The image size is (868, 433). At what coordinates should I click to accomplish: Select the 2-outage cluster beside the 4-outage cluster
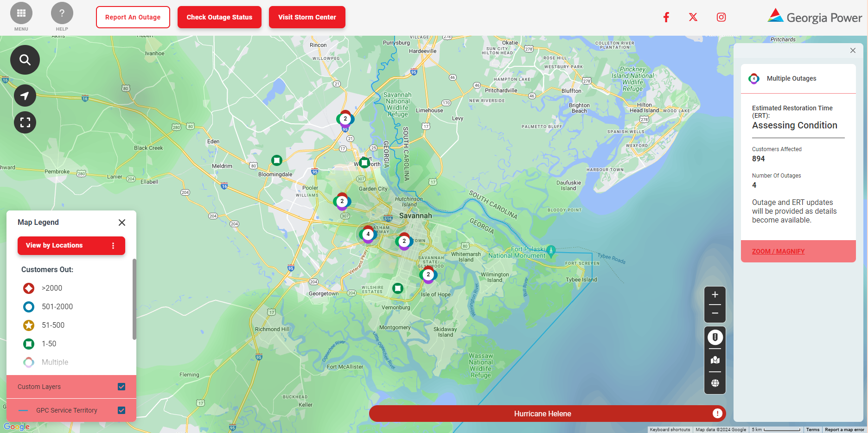pos(404,241)
